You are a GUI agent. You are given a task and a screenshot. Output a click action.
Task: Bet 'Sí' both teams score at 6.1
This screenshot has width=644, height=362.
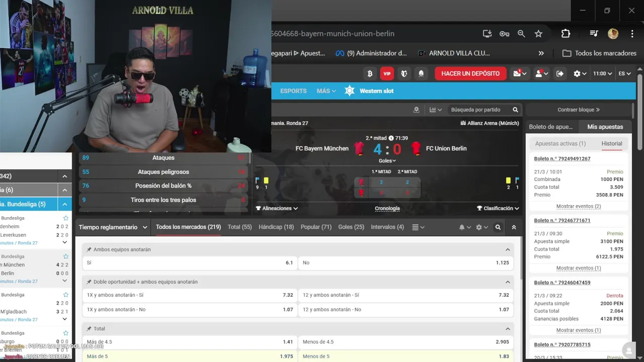pyautogui.click(x=190, y=262)
